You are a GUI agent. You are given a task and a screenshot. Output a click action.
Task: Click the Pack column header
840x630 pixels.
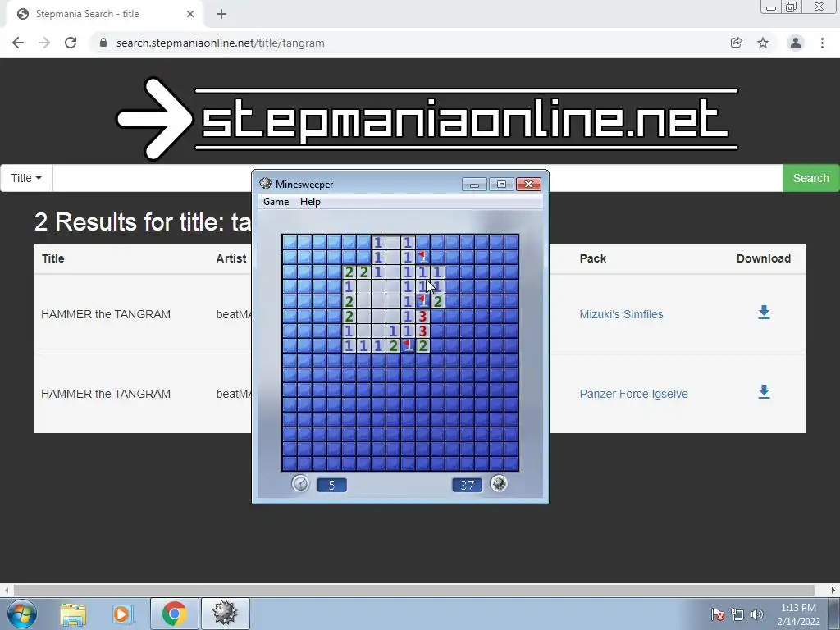click(593, 258)
